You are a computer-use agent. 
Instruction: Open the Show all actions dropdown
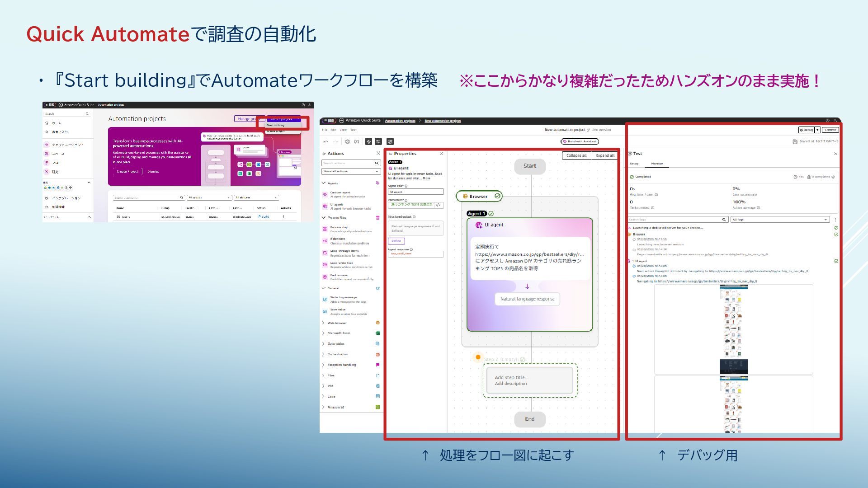(351, 172)
